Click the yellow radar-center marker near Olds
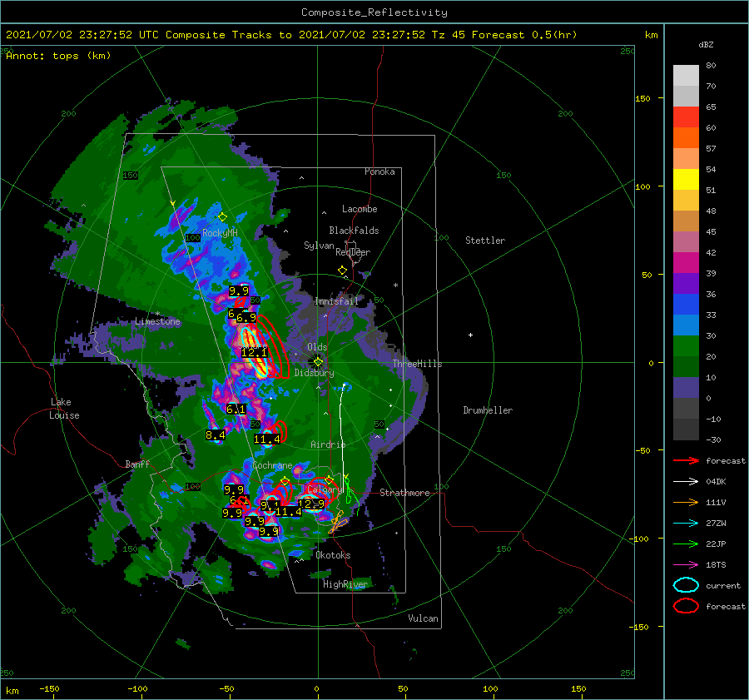The height and width of the screenshot is (700, 749). [x=318, y=362]
